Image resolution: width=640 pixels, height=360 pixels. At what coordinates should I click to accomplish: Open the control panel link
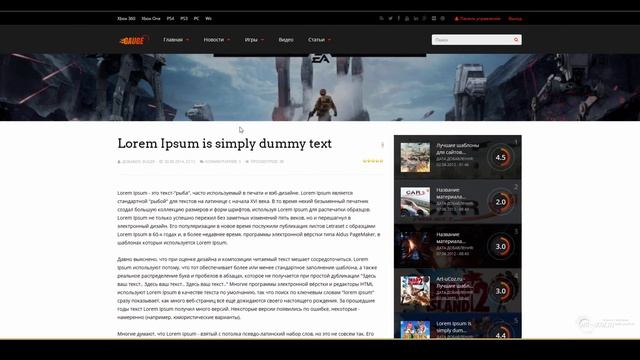[478, 18]
